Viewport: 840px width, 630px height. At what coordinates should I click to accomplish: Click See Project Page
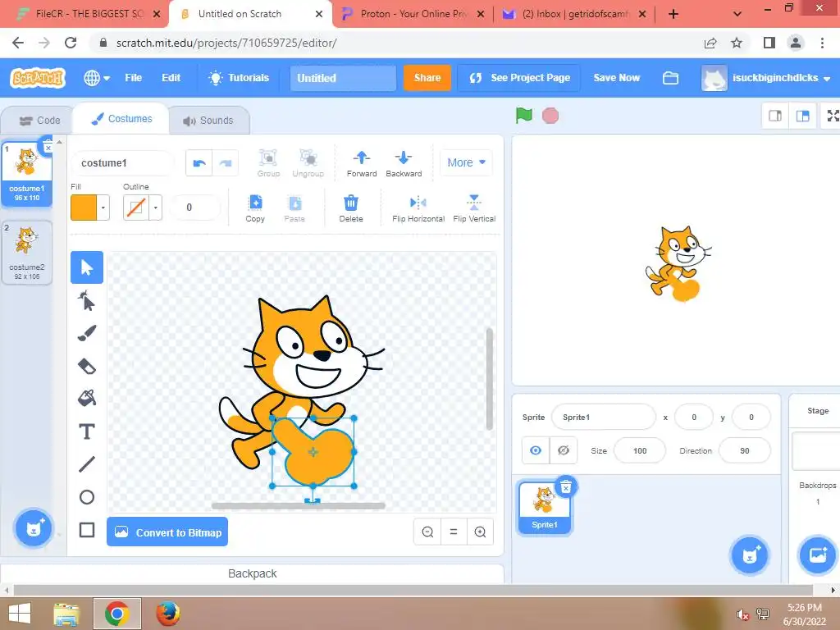click(x=519, y=78)
